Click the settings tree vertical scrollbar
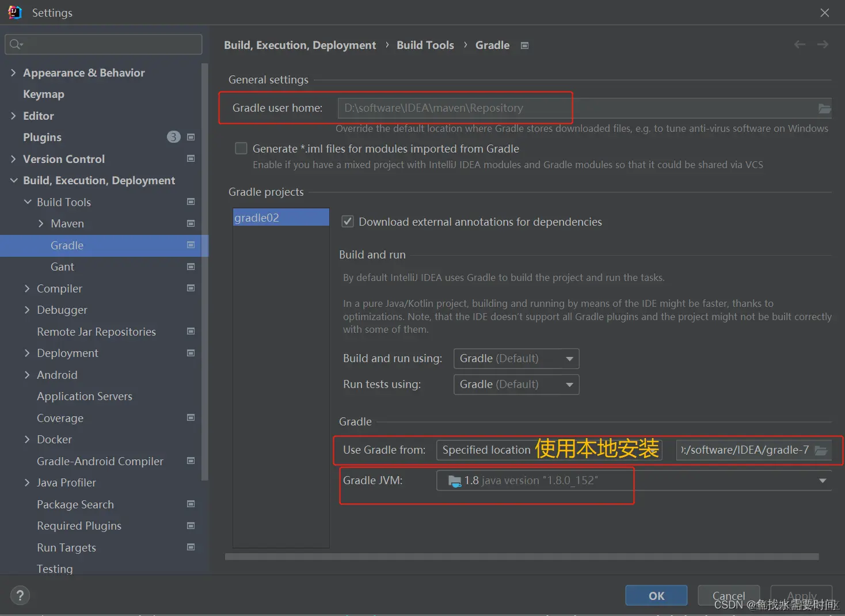845x616 pixels. coord(204,272)
